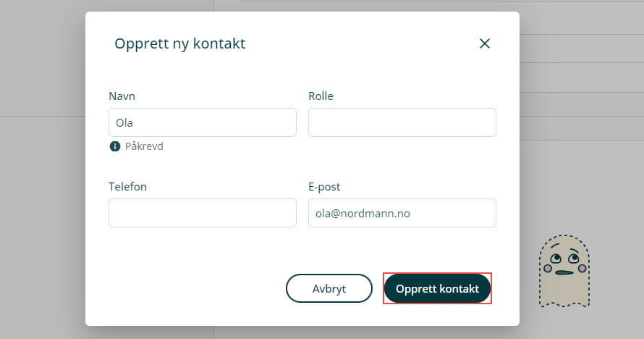Place cursor on the ola@nordmann.no text
The image size is (644, 339).
363,214
